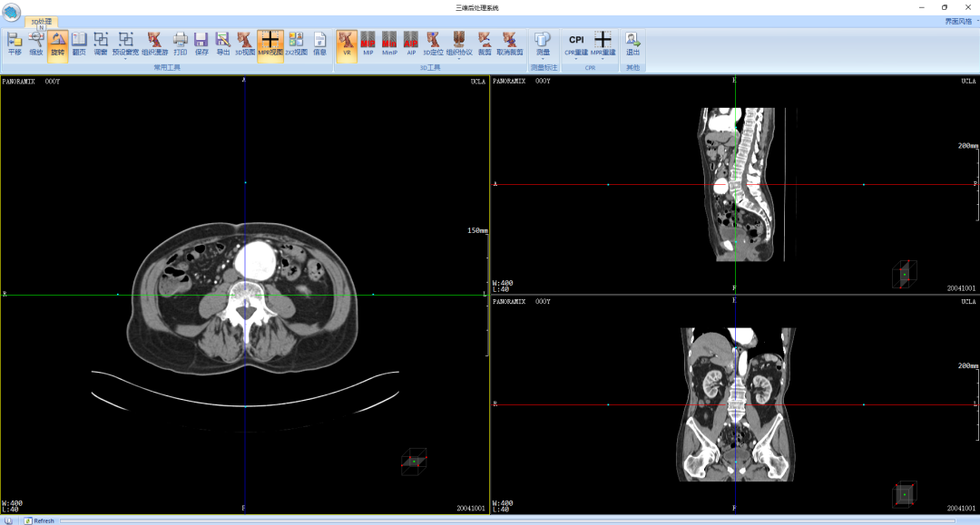This screenshot has width=980, height=525.
Task: Click the status bar progress bar
Action: click(507, 520)
